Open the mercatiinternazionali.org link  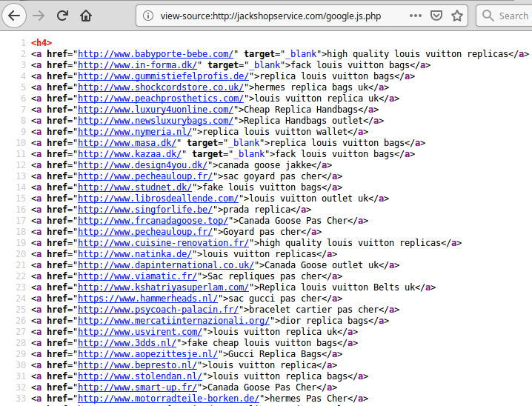pyautogui.click(x=173, y=322)
